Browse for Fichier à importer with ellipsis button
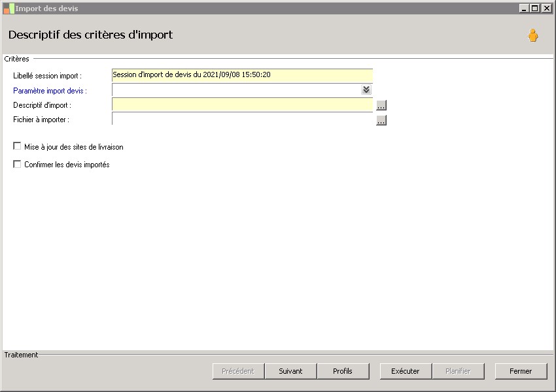Image resolution: width=556 pixels, height=392 pixels. pyautogui.click(x=381, y=120)
